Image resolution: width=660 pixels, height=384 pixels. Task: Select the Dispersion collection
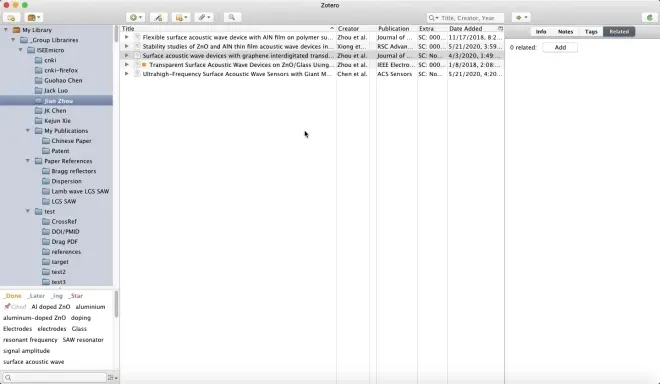pos(67,181)
